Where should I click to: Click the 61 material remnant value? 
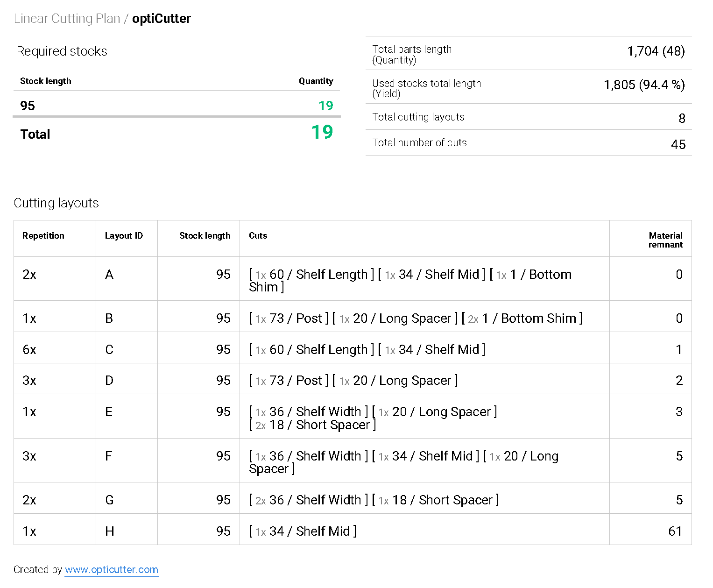pos(675,531)
